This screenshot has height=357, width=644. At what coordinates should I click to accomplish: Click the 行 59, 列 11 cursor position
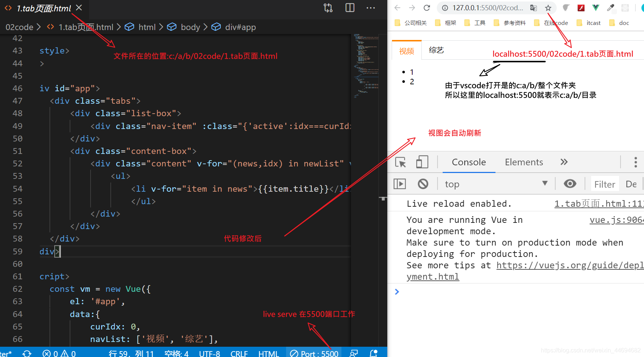tap(131, 353)
